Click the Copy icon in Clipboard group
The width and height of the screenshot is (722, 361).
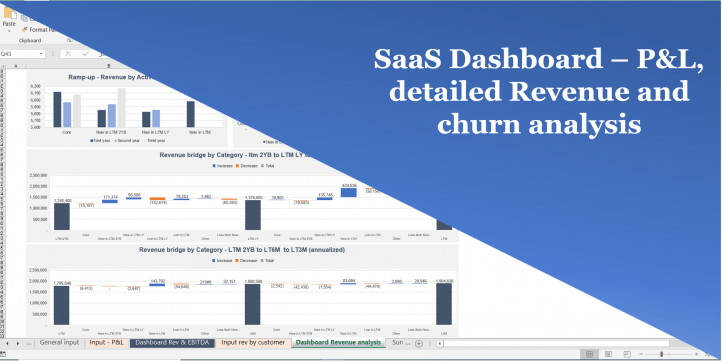[x=24, y=19]
